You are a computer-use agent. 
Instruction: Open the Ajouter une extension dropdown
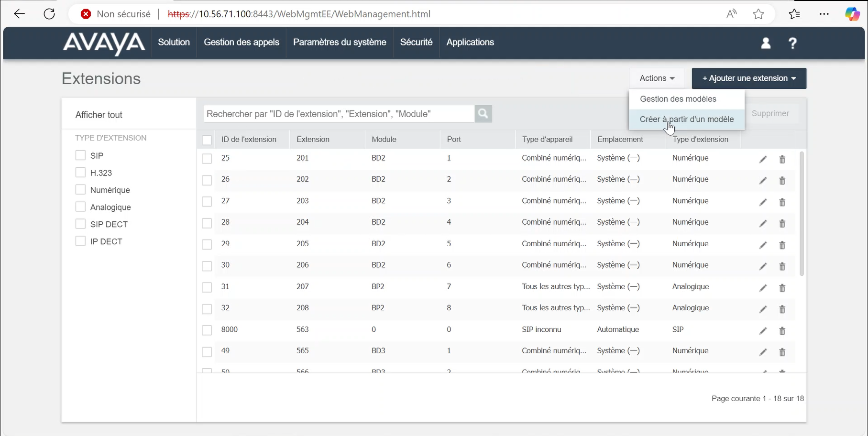tap(748, 78)
